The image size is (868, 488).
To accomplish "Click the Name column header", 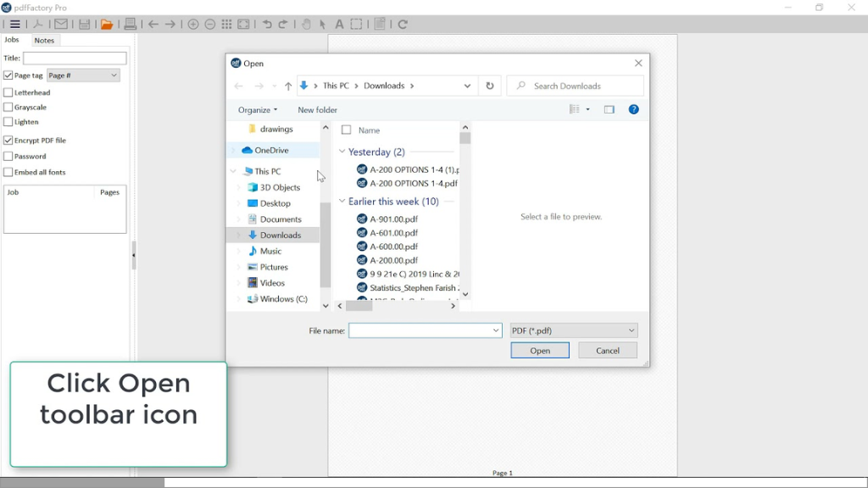I will click(x=369, y=130).
